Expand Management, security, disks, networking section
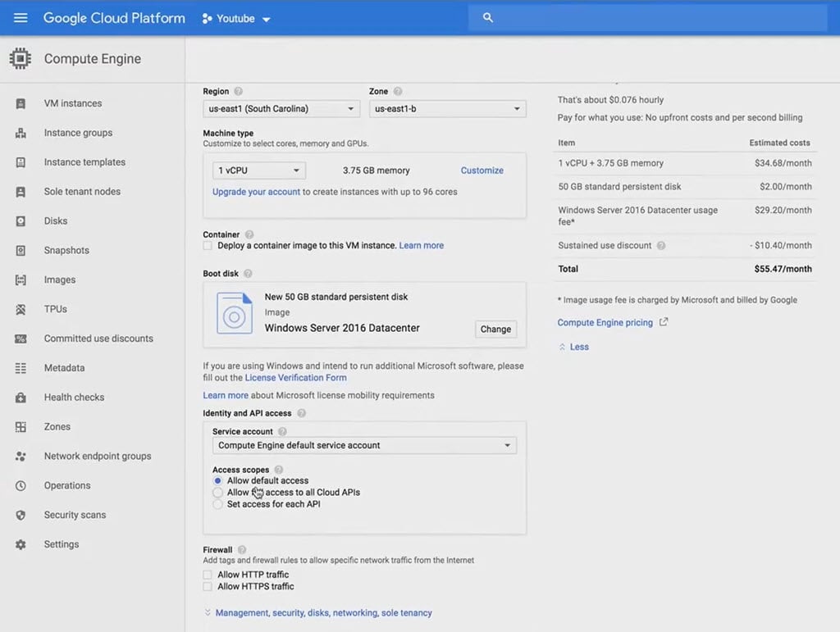 [323, 612]
